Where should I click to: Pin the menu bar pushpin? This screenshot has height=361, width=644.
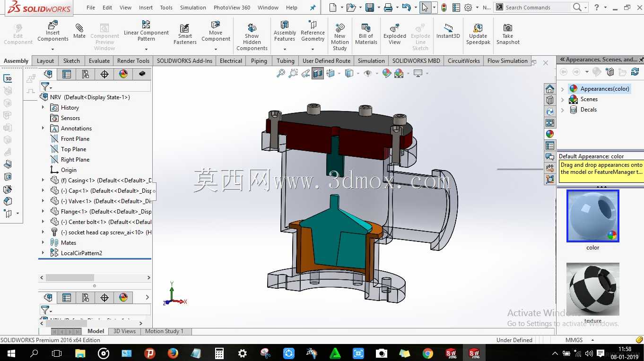click(x=313, y=8)
